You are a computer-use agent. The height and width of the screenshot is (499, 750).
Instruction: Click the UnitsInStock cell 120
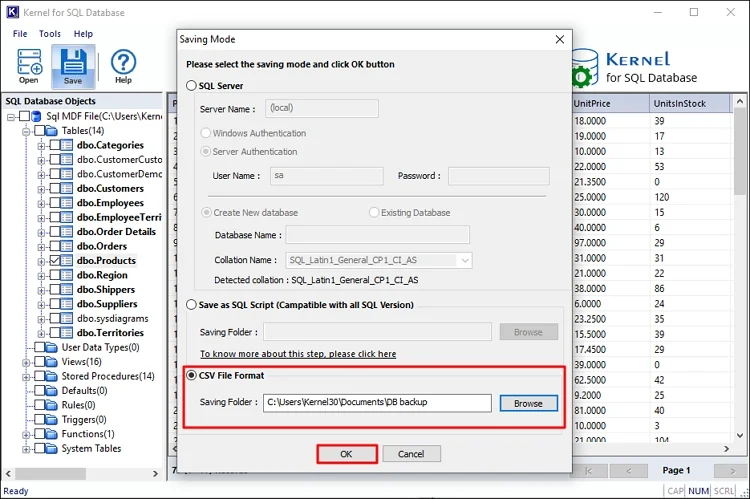[690, 197]
